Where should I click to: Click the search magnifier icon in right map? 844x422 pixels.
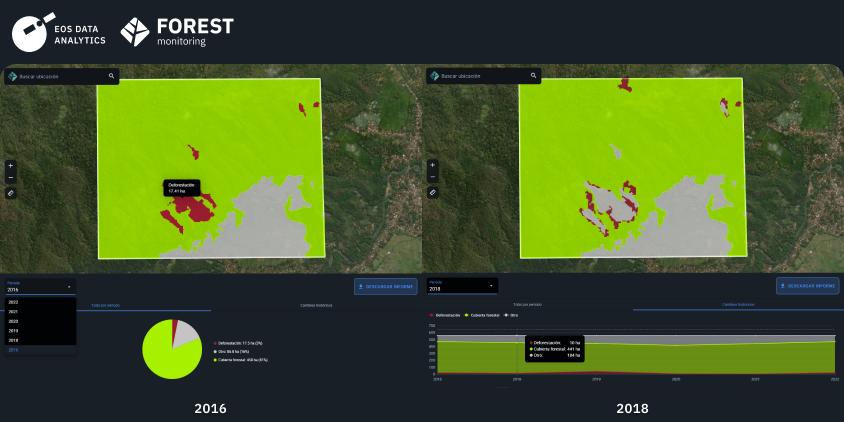pos(534,76)
